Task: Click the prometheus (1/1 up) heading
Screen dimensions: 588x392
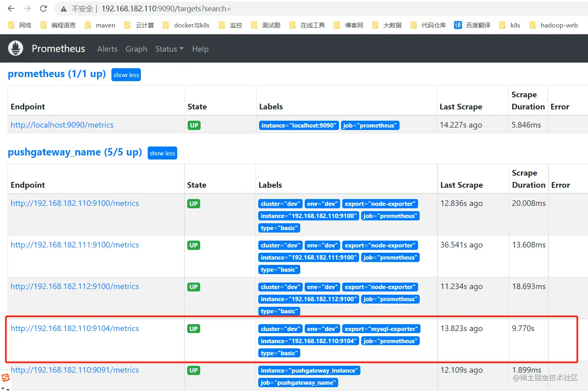Action: [57, 74]
